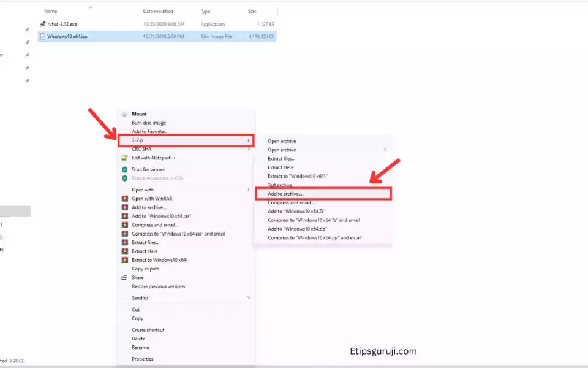Click the WinRAR icon beside Extract files
Viewport: 588px width, 368px height.
pos(125,242)
